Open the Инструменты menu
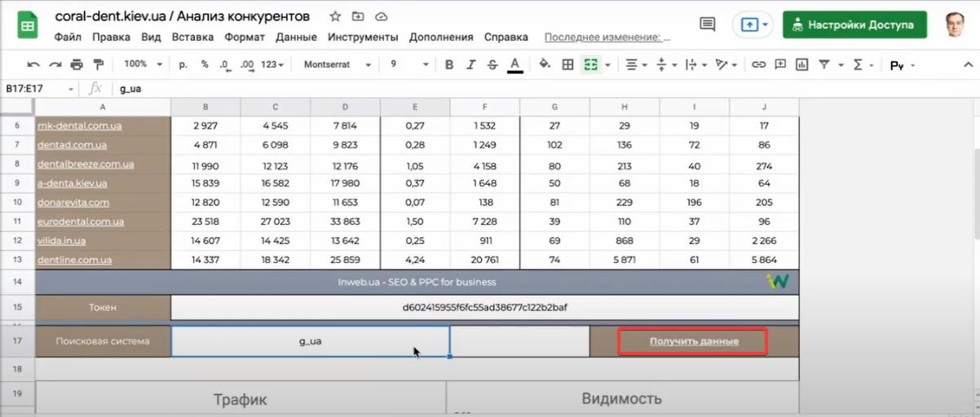980x417 pixels. coord(363,37)
